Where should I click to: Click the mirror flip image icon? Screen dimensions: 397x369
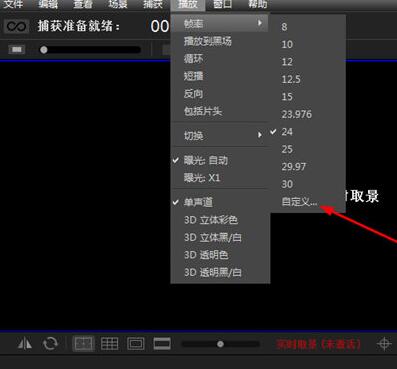coord(25,344)
